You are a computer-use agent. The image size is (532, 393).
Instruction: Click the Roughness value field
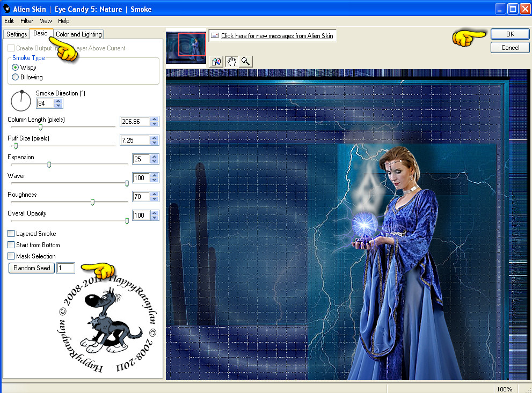[141, 196]
